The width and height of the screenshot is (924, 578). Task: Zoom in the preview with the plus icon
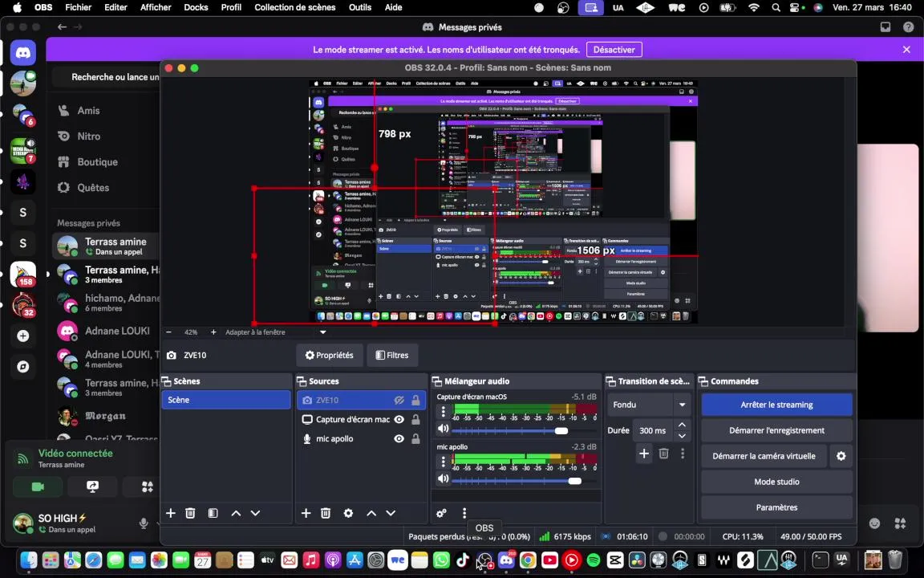pyautogui.click(x=213, y=332)
